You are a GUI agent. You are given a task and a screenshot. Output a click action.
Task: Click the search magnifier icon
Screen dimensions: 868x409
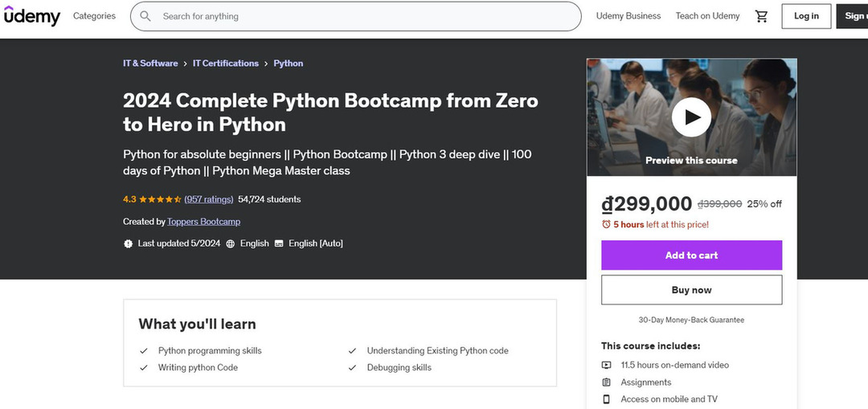pos(145,16)
